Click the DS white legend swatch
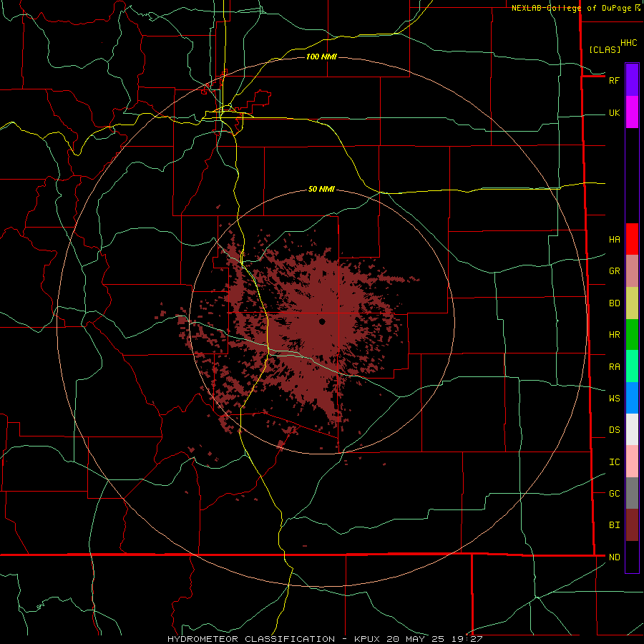This screenshot has height=644, width=644. coord(632,429)
